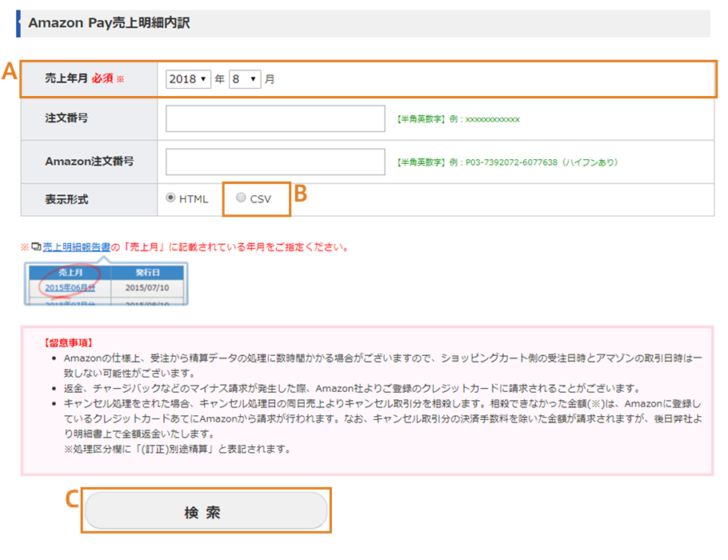The height and width of the screenshot is (560, 728).
Task: Click the Amazon注文番号 row label
Action: (x=89, y=161)
